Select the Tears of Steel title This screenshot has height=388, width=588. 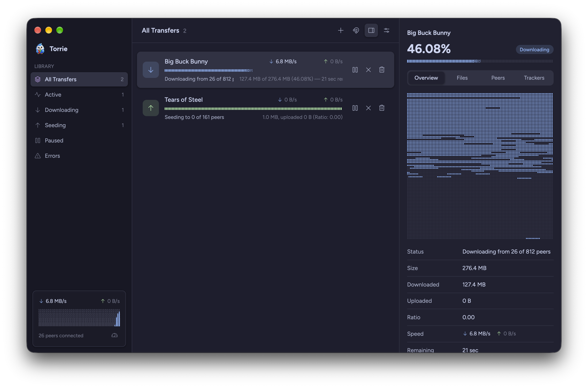coord(184,100)
